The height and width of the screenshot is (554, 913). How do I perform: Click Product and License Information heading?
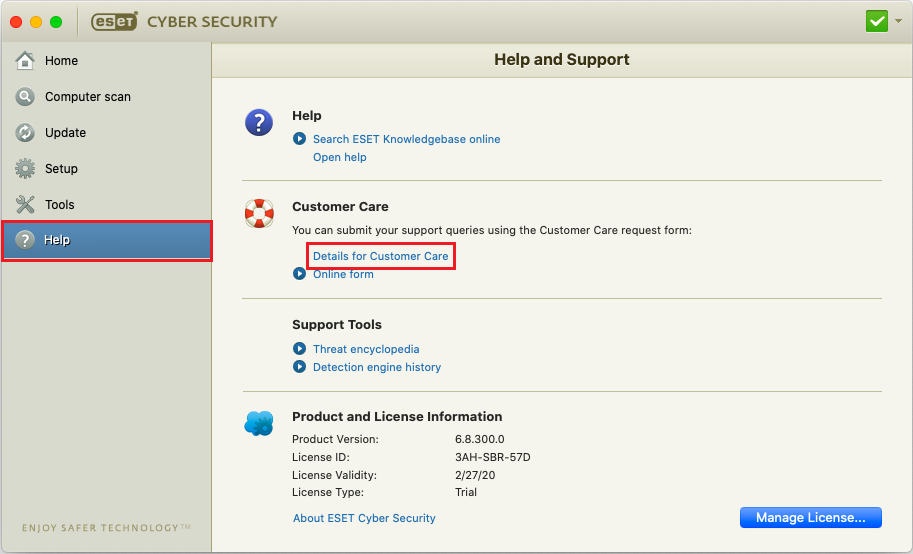coord(397,416)
